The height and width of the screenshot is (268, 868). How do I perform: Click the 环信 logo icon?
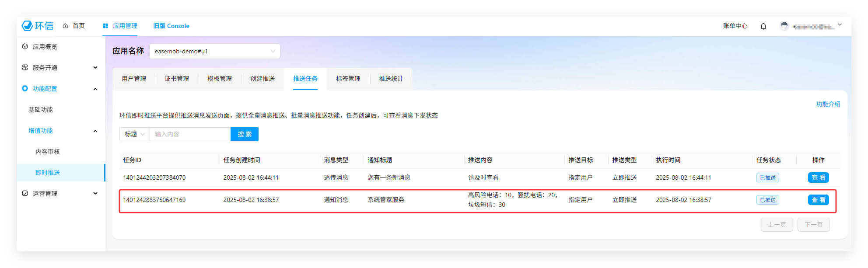(28, 26)
